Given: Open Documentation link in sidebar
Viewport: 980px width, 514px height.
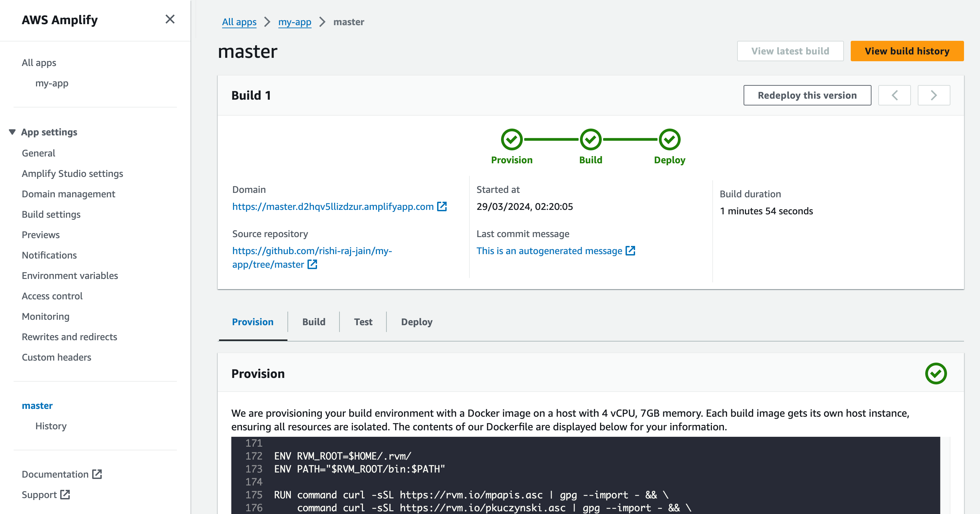Looking at the screenshot, I should [x=55, y=474].
